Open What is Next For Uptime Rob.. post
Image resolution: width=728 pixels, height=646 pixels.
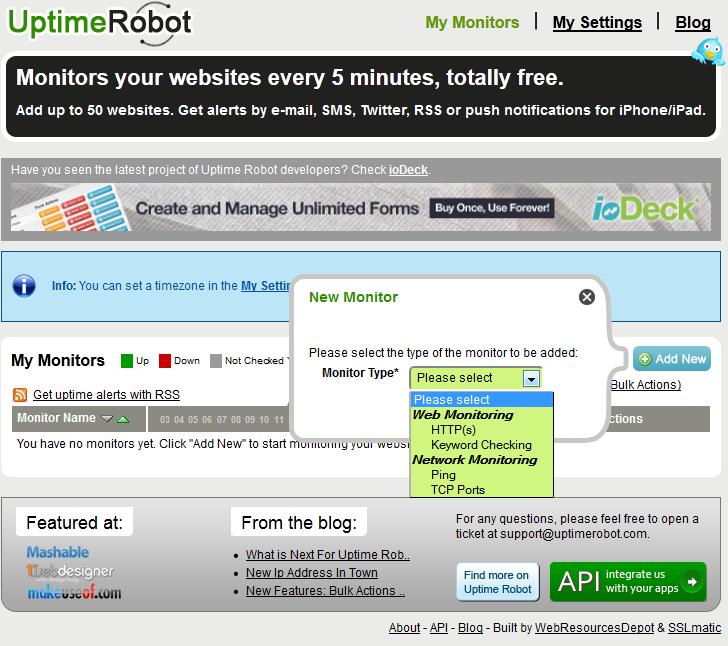(x=328, y=555)
